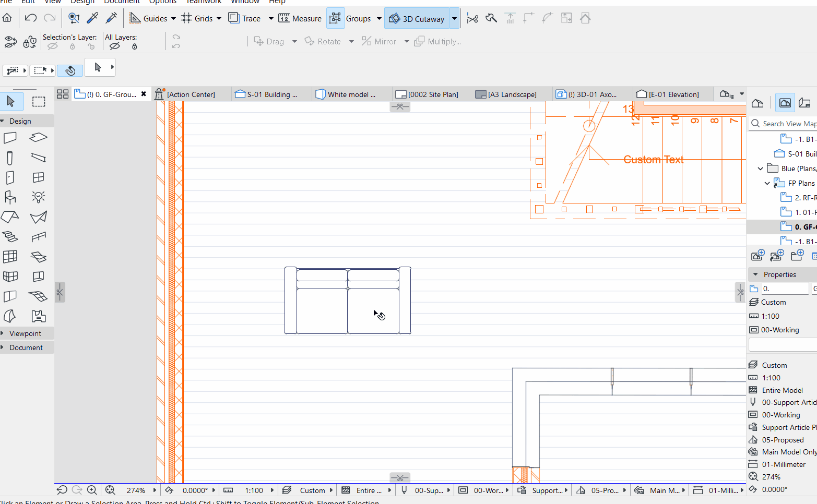Select the 1. 01-F view in View Map
817x504 pixels.
[x=798, y=212]
